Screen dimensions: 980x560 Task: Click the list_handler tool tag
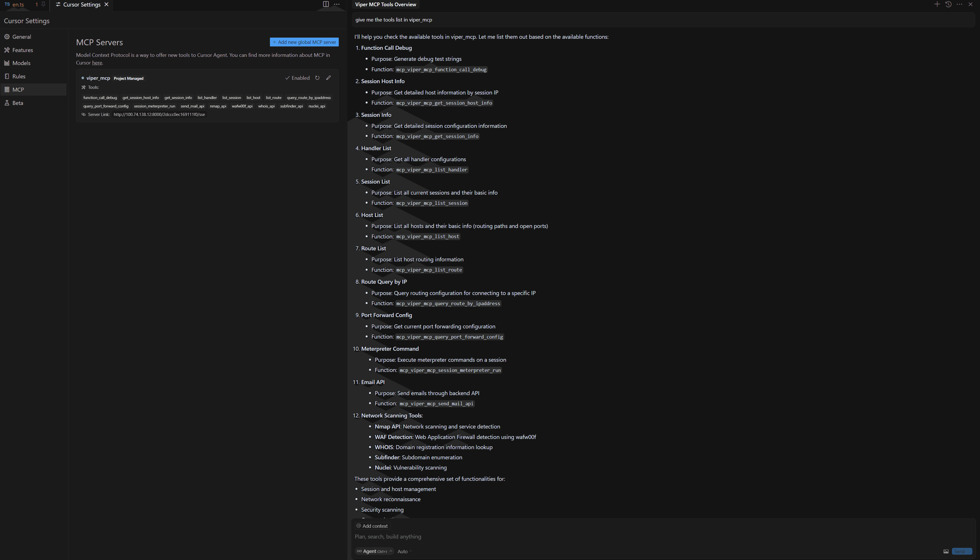(207, 98)
